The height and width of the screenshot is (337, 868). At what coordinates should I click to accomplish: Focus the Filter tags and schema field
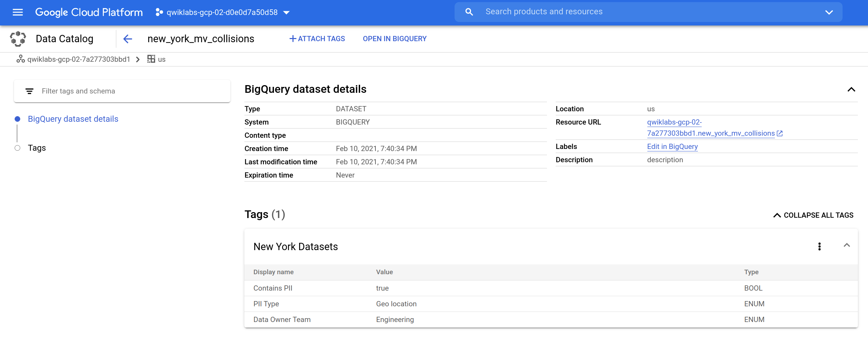(122, 91)
